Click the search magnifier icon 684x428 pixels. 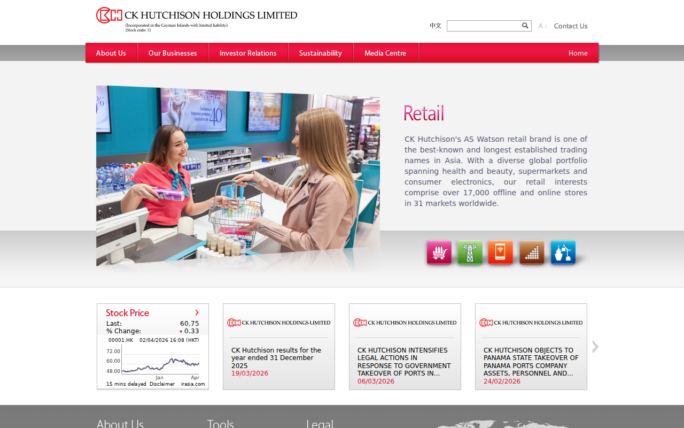click(525, 26)
